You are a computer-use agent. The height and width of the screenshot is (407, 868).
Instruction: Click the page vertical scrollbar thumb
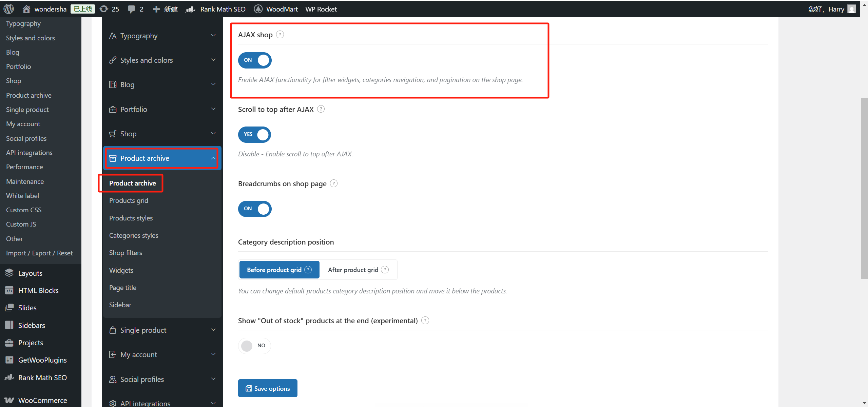pos(864,188)
